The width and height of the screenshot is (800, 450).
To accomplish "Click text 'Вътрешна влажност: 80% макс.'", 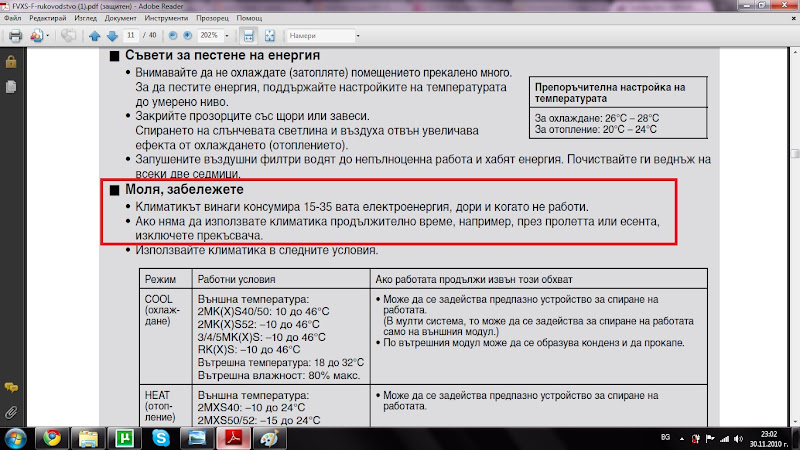I will click(279, 376).
